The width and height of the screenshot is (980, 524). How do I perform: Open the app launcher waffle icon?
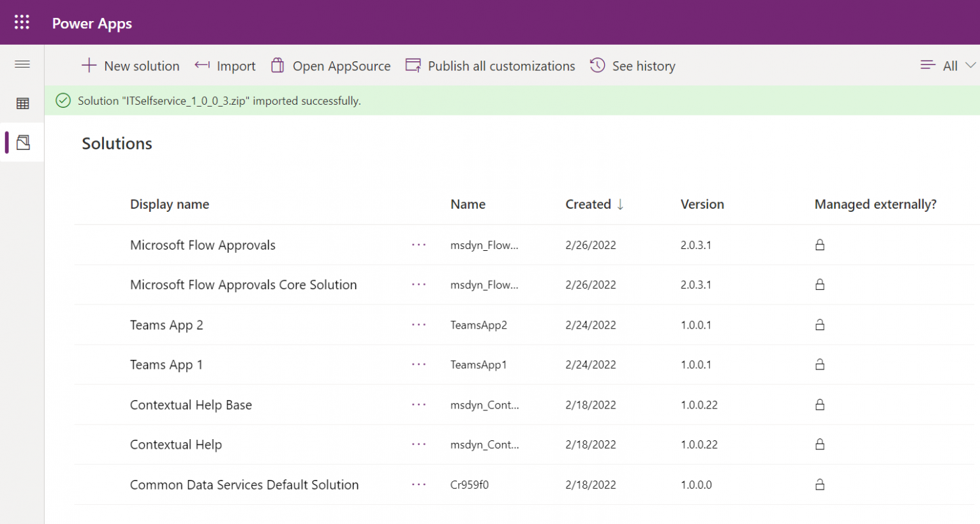pyautogui.click(x=22, y=22)
